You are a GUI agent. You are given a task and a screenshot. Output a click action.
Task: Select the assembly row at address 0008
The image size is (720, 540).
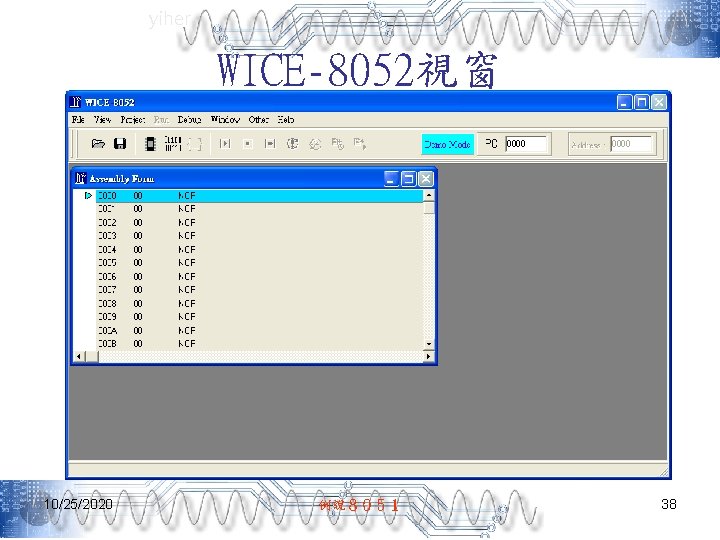[259, 304]
